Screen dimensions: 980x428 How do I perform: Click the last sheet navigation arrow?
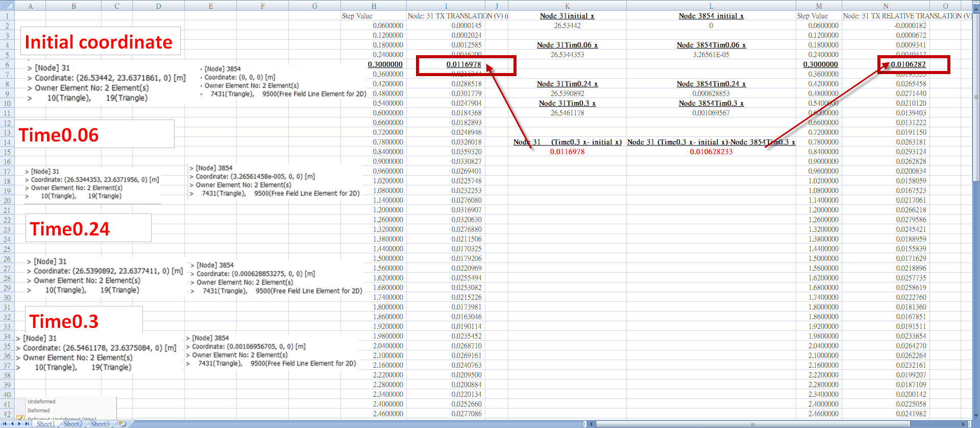(27, 424)
